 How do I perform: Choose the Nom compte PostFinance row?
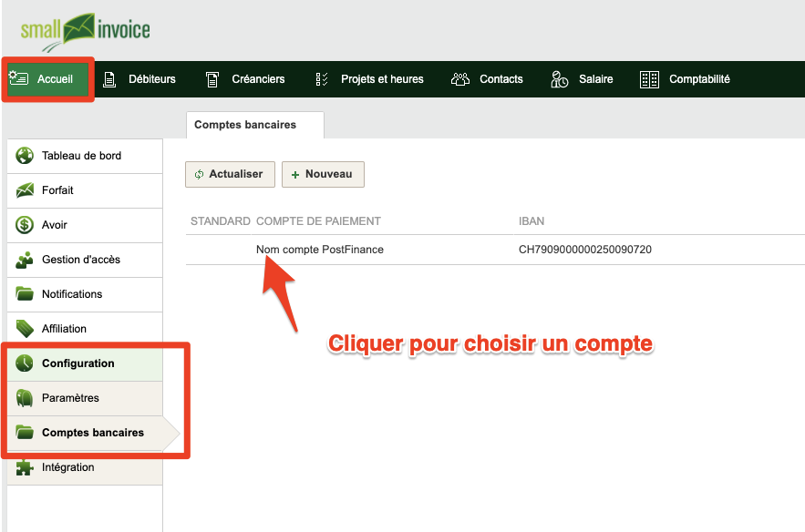coord(495,250)
